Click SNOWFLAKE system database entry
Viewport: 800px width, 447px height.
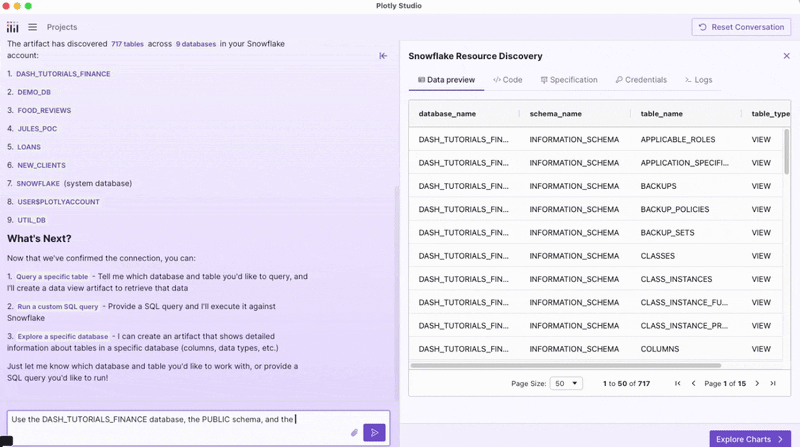coord(38,184)
